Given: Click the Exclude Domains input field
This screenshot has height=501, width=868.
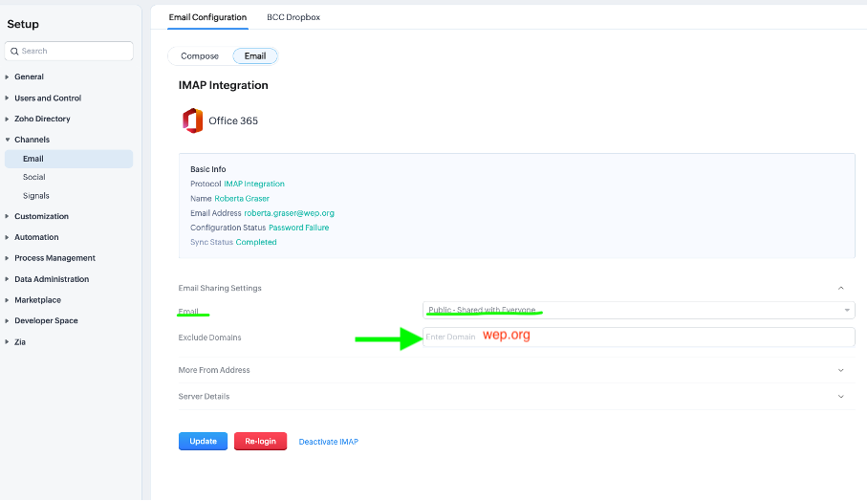Looking at the screenshot, I should point(638,337).
